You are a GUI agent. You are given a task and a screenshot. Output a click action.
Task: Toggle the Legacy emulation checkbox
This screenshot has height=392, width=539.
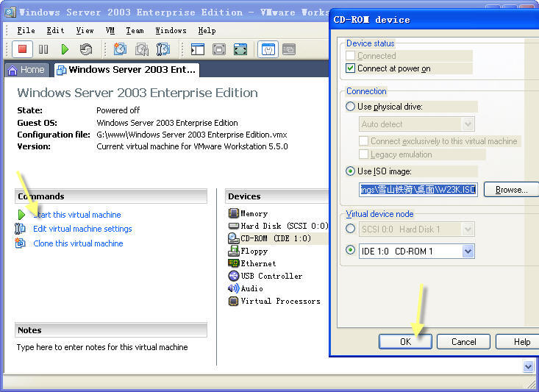pyautogui.click(x=363, y=154)
